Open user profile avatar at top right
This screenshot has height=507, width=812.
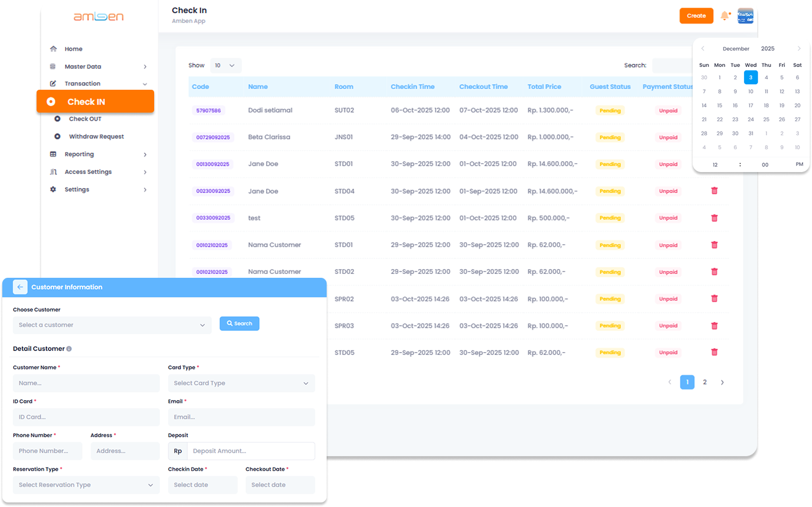point(745,16)
